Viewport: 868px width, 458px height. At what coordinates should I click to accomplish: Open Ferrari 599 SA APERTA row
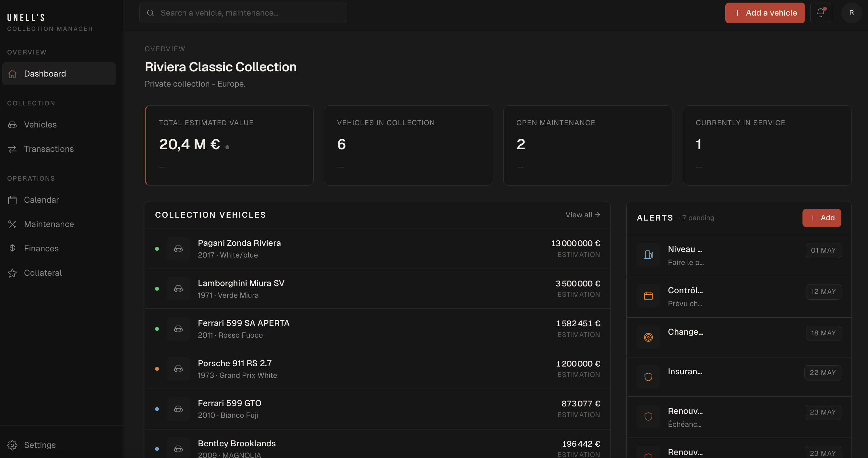[x=377, y=329]
